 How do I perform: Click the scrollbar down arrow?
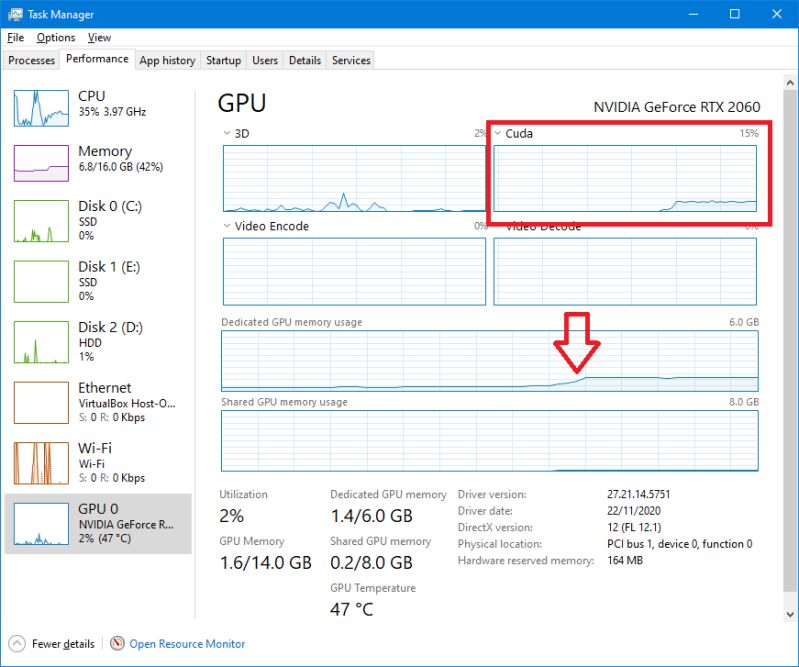point(790,614)
